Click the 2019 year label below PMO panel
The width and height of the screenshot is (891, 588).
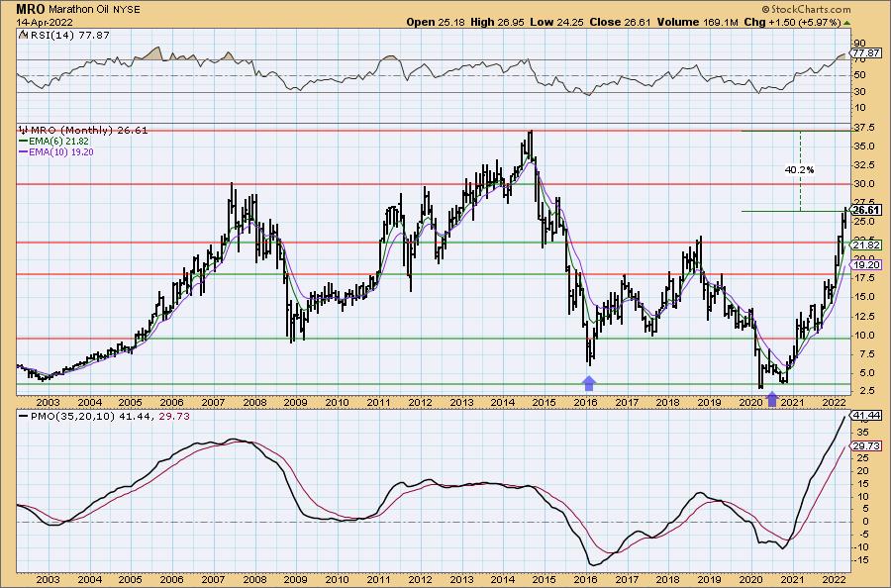(x=709, y=579)
